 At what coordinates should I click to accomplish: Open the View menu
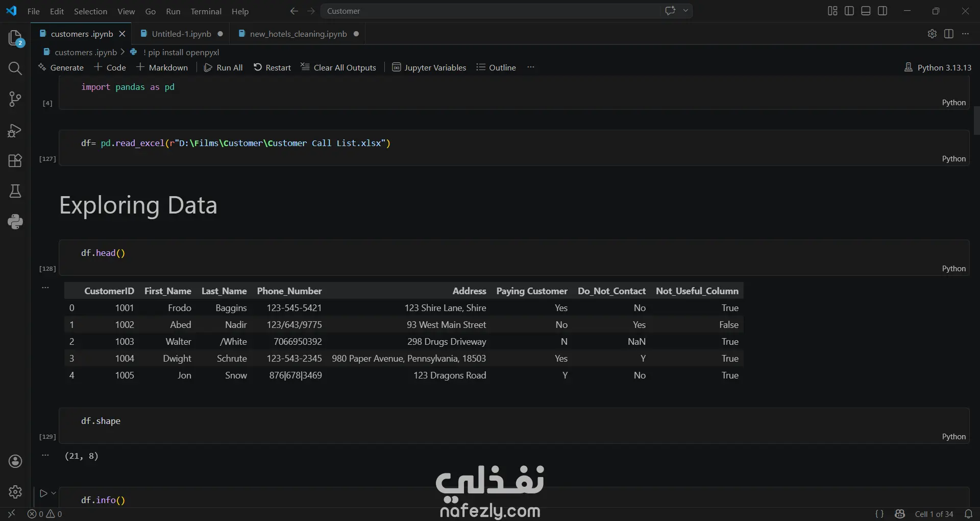126,11
